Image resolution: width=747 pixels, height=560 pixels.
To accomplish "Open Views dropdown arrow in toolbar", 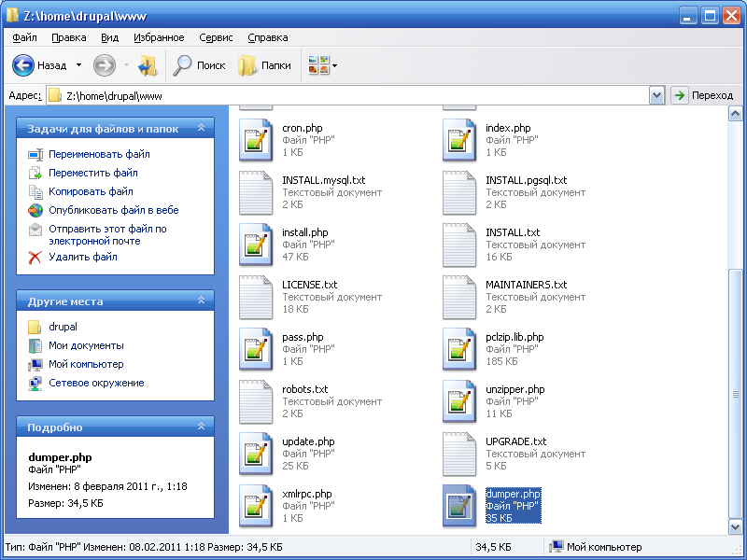I will [x=334, y=65].
